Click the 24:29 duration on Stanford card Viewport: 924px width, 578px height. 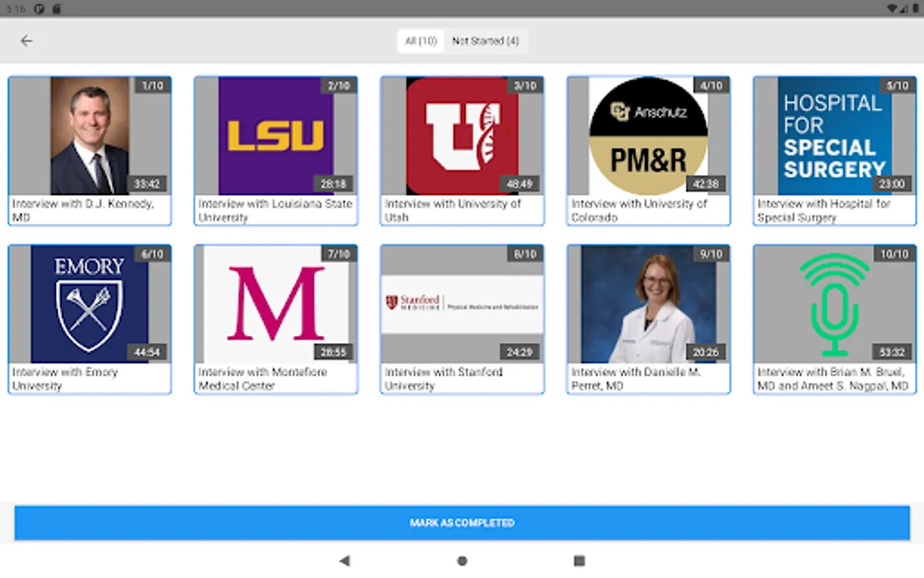point(519,353)
